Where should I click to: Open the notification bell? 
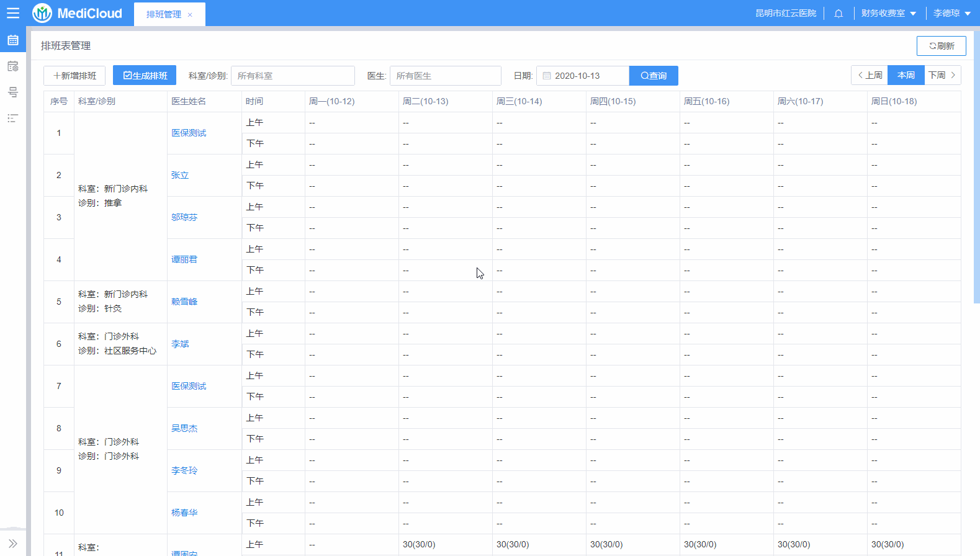pyautogui.click(x=838, y=14)
